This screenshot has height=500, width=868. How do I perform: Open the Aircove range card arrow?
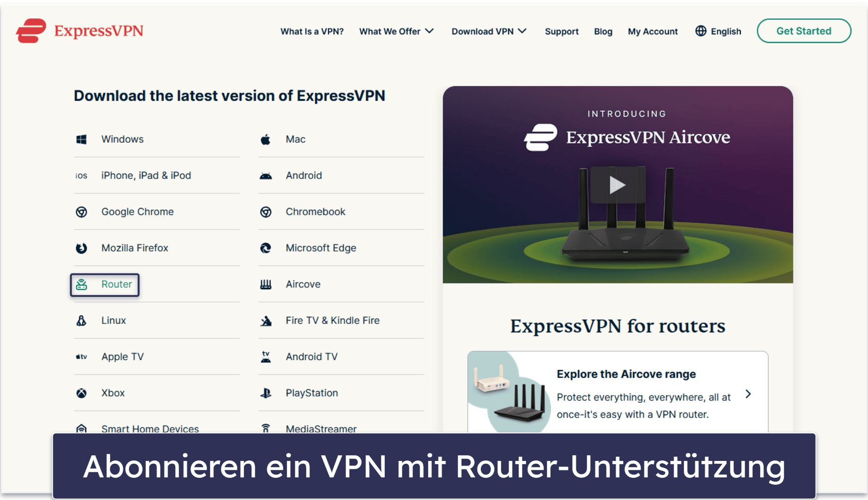[748, 394]
